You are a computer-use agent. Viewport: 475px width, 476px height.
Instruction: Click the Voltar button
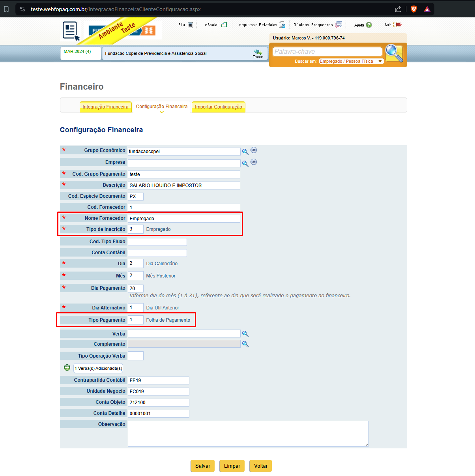coord(261,466)
